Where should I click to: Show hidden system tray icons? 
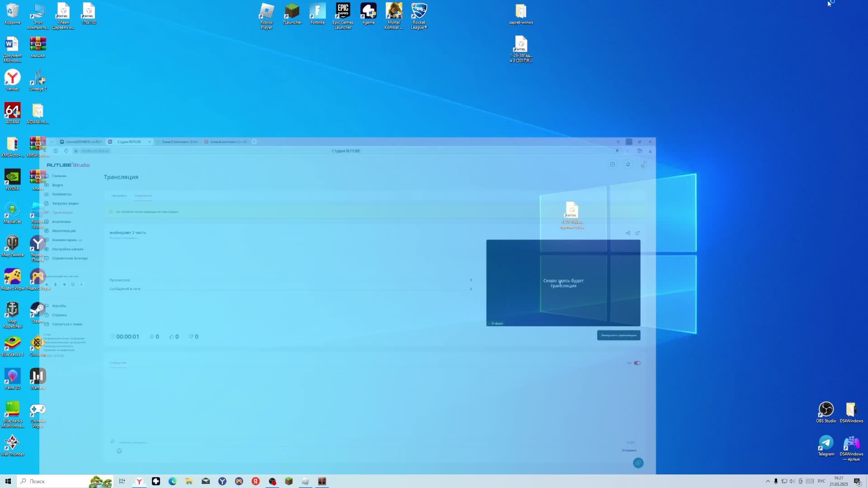click(768, 481)
